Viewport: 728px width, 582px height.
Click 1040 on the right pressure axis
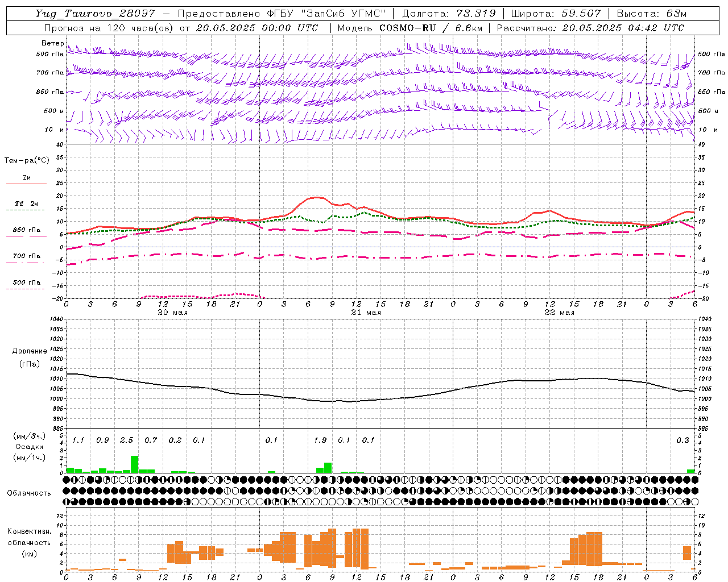(x=704, y=319)
